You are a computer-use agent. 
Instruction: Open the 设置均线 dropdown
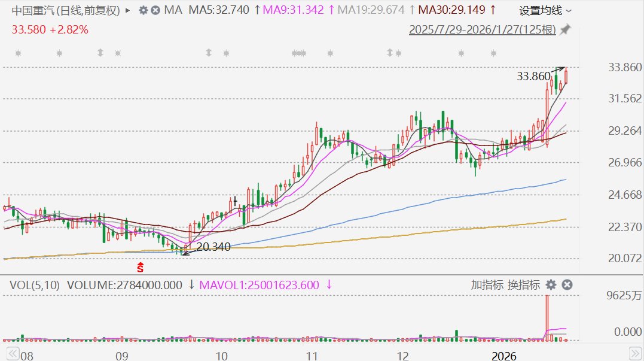tap(545, 10)
